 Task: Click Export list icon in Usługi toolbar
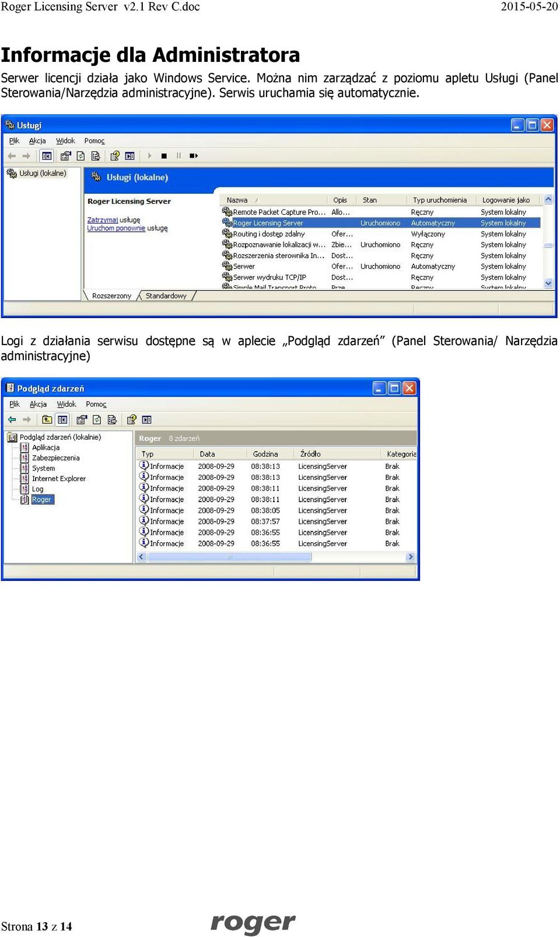(96, 156)
